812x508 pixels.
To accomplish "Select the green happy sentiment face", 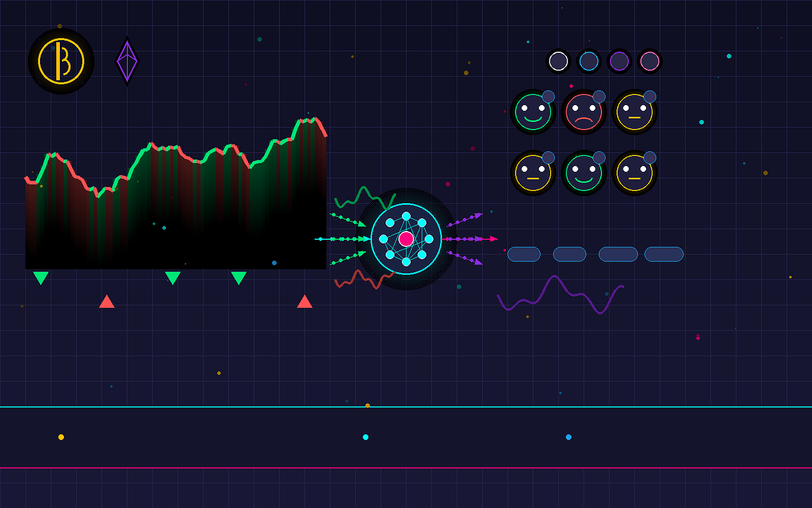I will point(532,111).
